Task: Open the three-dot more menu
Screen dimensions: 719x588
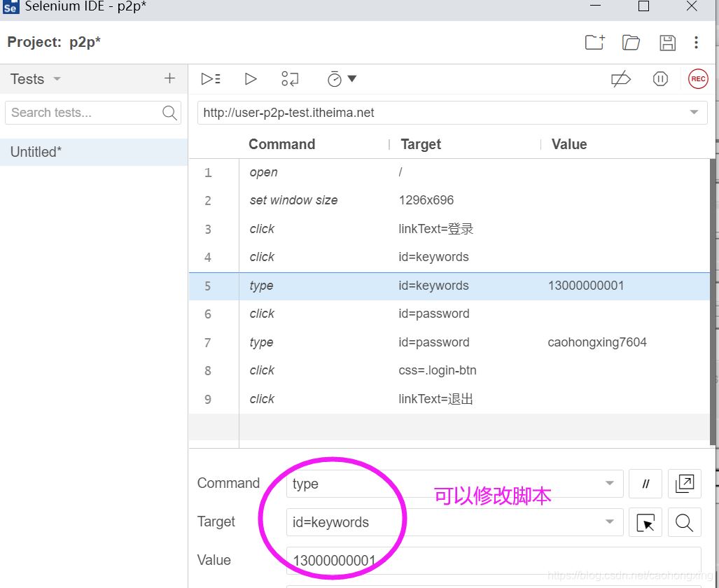Action: [x=696, y=42]
